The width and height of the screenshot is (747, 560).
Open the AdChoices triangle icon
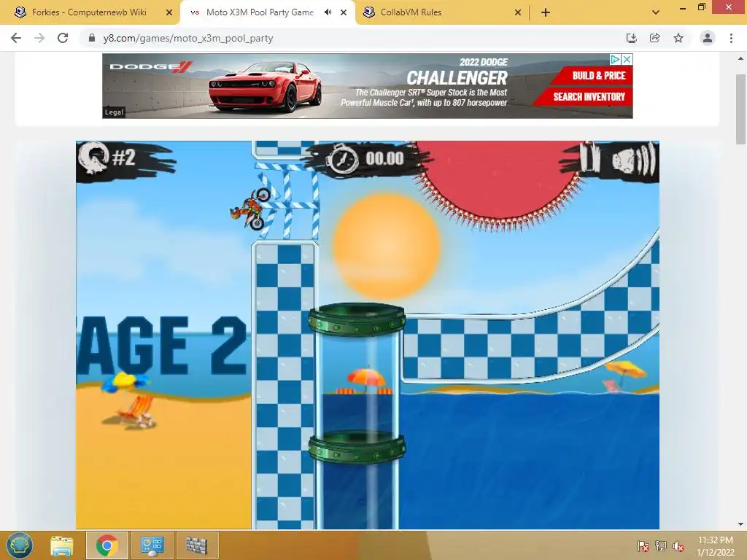coord(616,59)
